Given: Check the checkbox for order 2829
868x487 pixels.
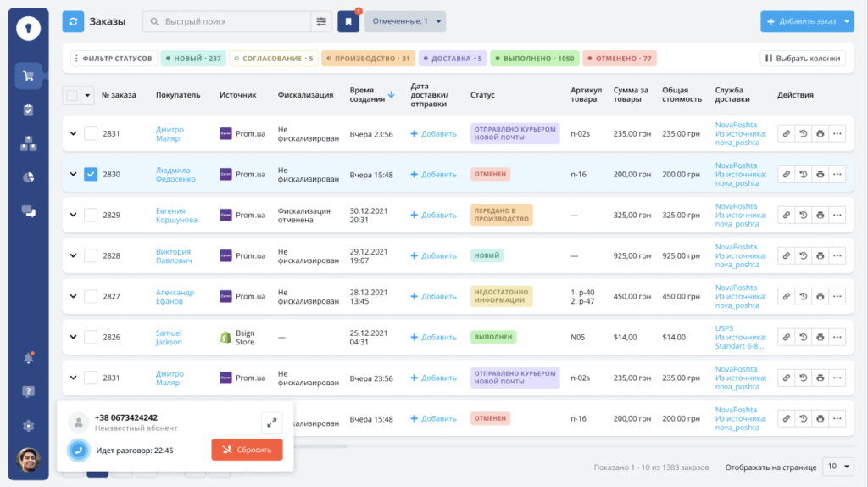Looking at the screenshot, I should [91, 215].
